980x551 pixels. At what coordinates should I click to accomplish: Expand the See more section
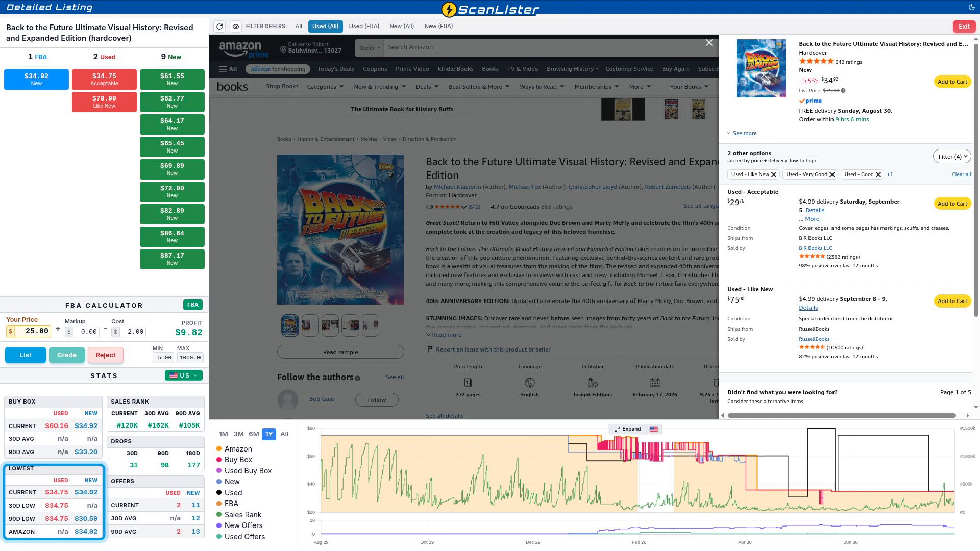coord(742,134)
